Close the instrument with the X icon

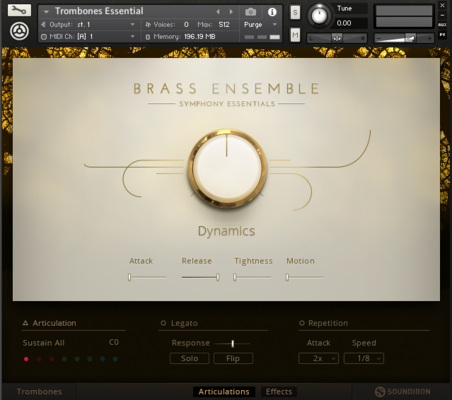[x=442, y=5]
